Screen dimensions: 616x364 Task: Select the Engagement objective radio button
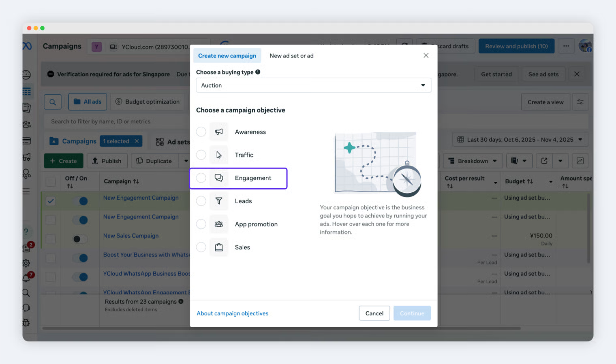pyautogui.click(x=201, y=178)
